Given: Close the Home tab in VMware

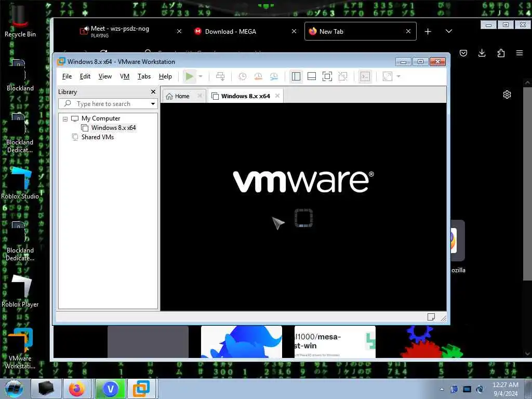Looking at the screenshot, I should (x=200, y=96).
